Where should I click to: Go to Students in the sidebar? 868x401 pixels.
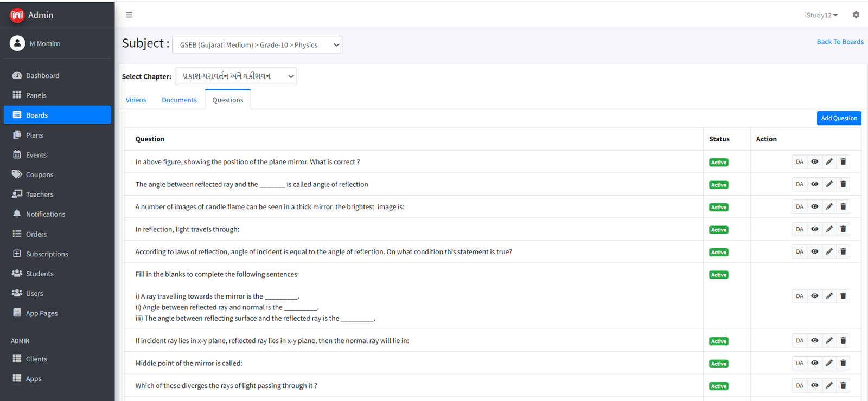40,274
